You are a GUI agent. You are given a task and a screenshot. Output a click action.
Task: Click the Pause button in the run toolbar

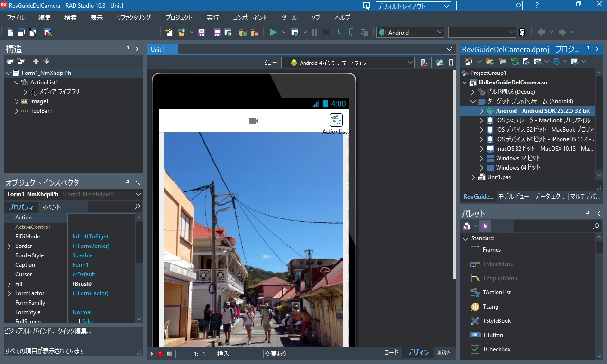point(314,32)
